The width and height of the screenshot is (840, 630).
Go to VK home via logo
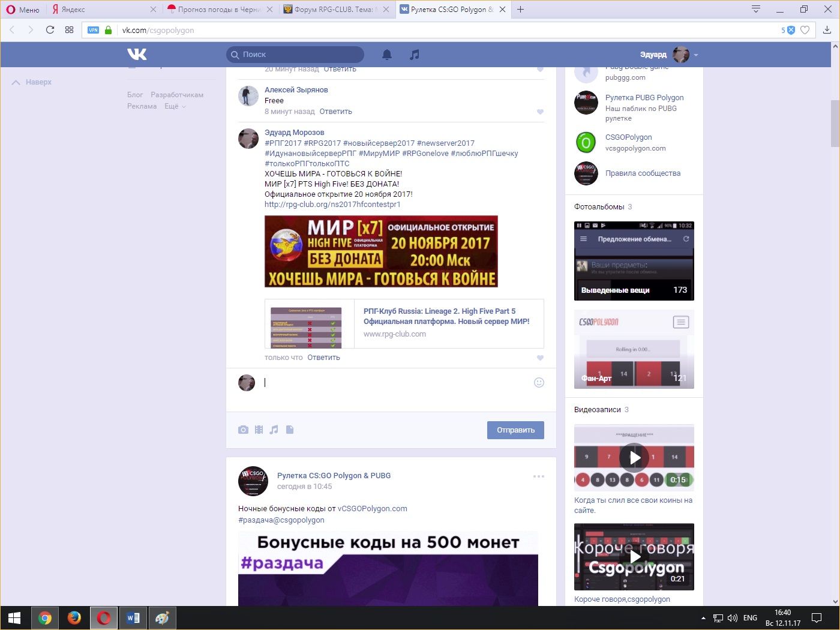click(x=137, y=55)
